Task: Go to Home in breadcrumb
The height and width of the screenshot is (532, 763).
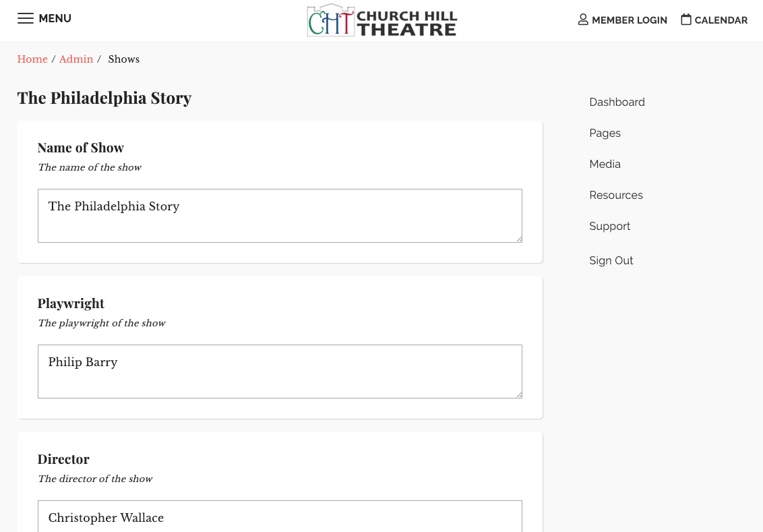Action: pyautogui.click(x=32, y=59)
